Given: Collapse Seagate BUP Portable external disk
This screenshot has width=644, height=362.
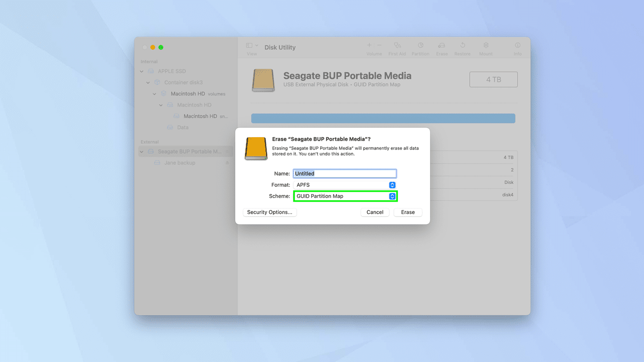Looking at the screenshot, I should [142, 152].
